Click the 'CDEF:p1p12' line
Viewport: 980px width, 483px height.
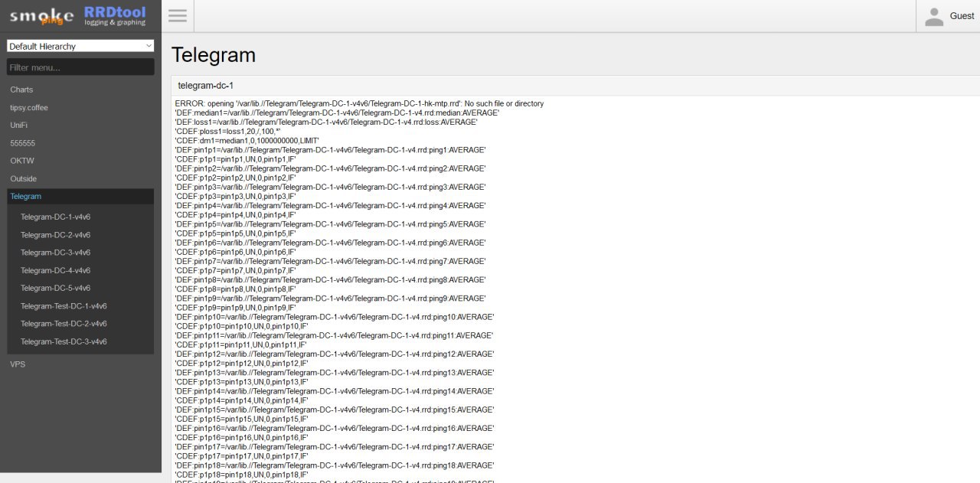(241, 363)
